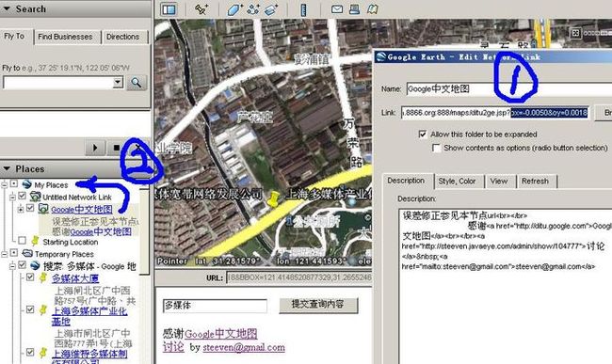Toggle Temporary Places checkbox
This screenshot has height=364, width=612.
click(14, 253)
